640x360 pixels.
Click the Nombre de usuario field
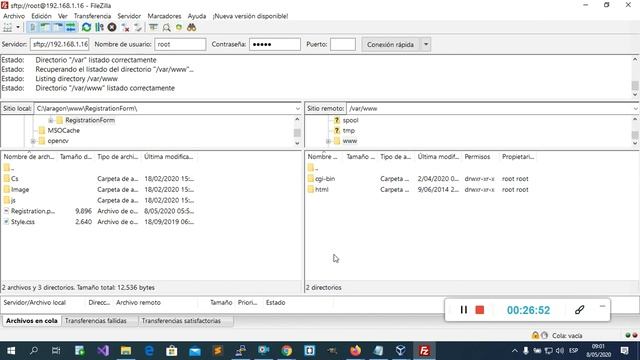tap(180, 44)
